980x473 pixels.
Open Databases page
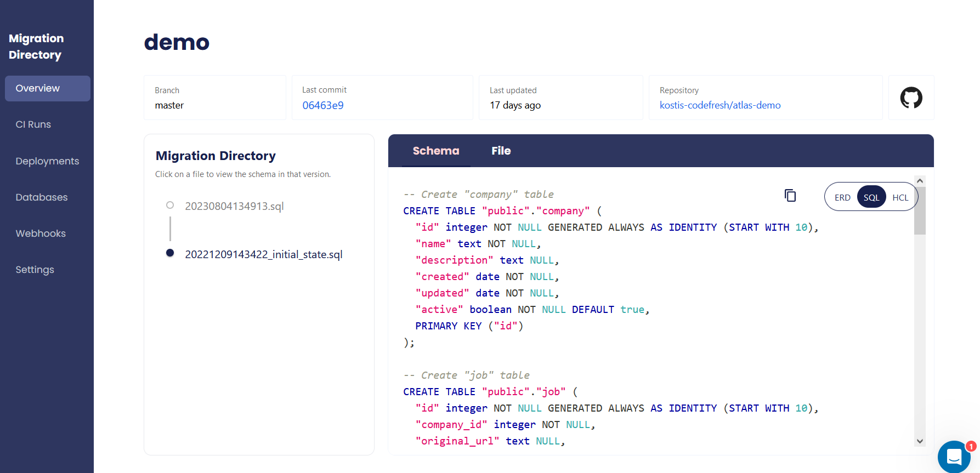(41, 197)
